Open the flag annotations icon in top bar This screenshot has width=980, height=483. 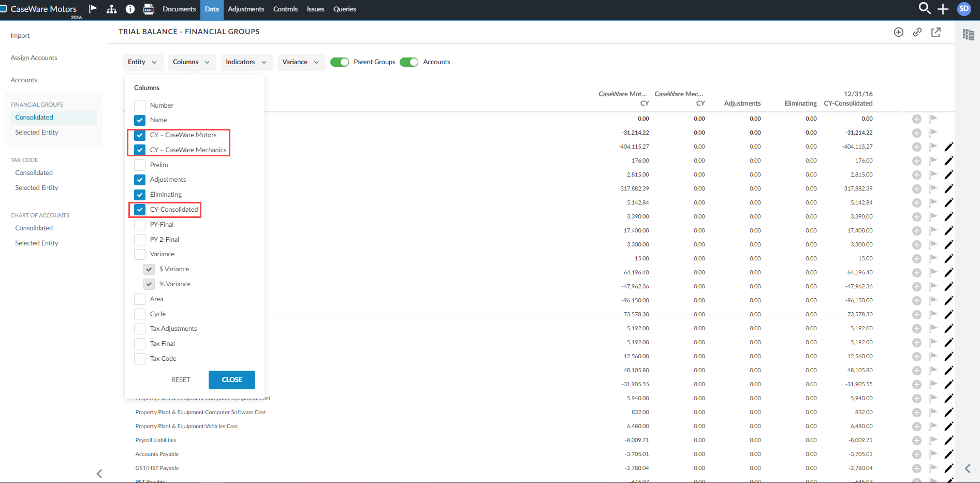(94, 9)
